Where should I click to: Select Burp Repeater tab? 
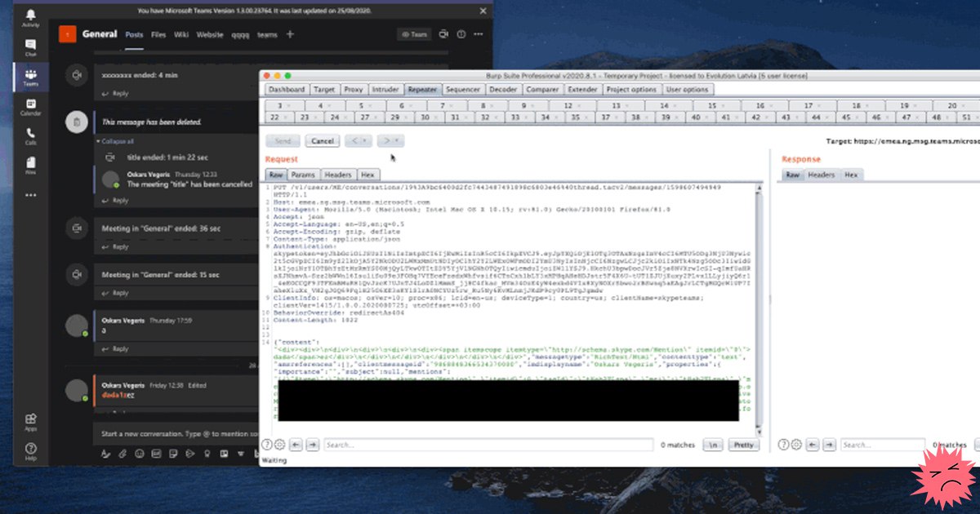[423, 89]
